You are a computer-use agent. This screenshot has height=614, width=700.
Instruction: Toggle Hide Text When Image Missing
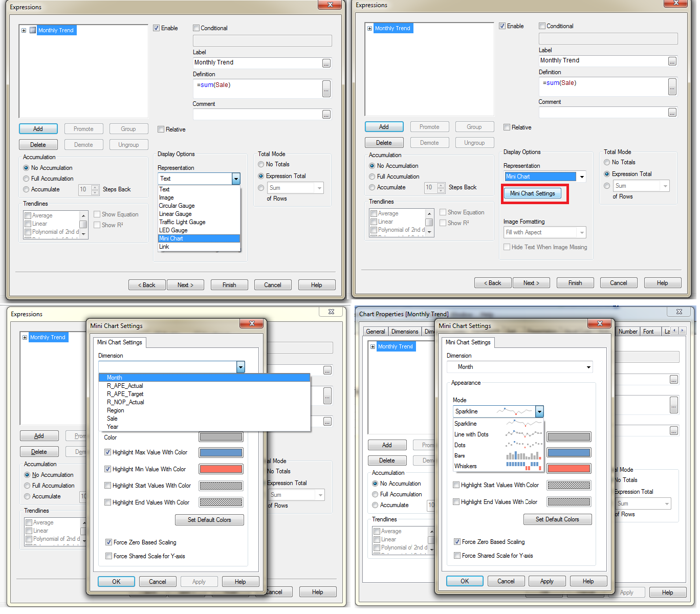click(507, 247)
